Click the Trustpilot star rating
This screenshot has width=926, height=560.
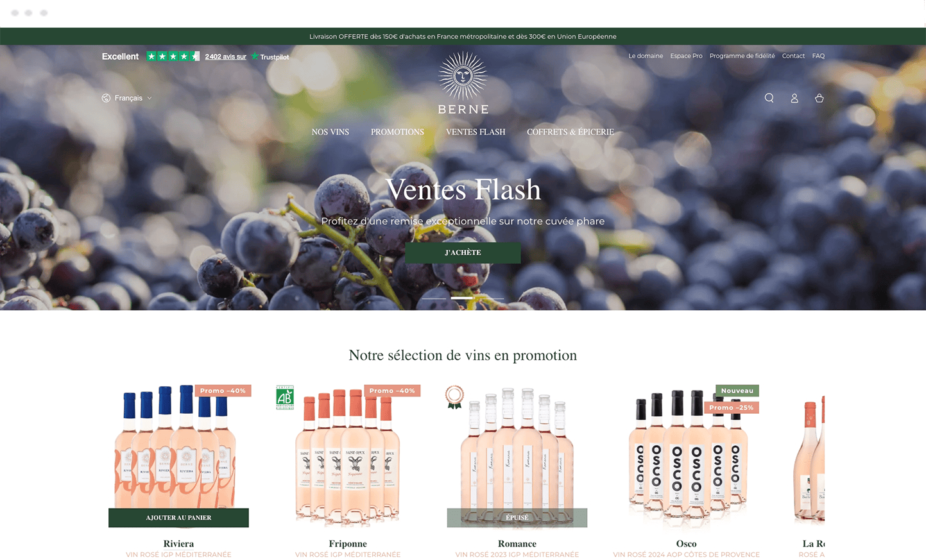click(x=173, y=56)
